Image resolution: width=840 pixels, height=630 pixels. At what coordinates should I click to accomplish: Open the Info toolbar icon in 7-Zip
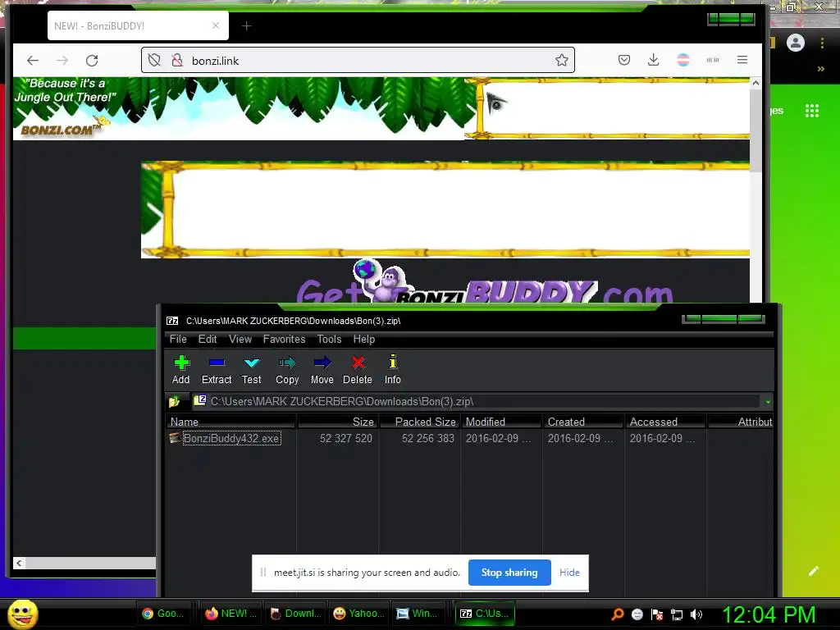click(393, 370)
